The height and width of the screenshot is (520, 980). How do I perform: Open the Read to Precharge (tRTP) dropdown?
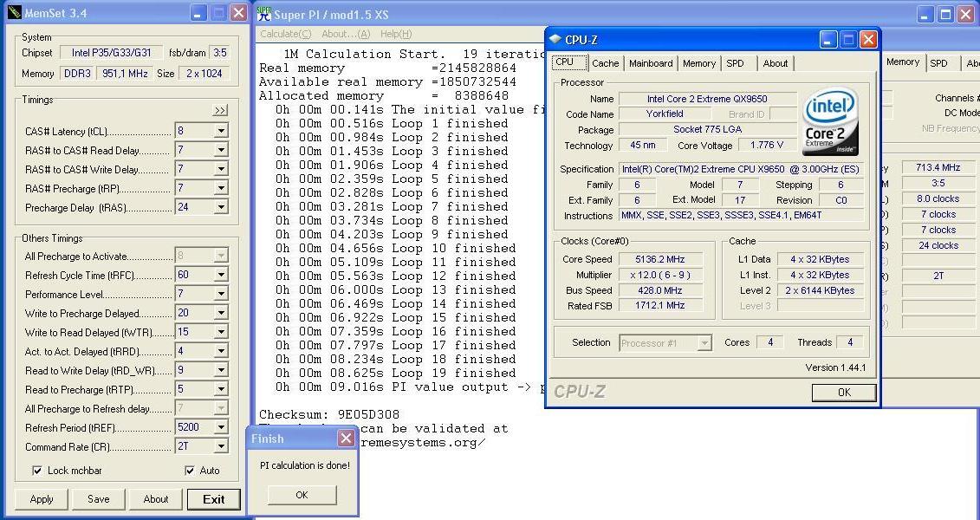click(x=221, y=389)
